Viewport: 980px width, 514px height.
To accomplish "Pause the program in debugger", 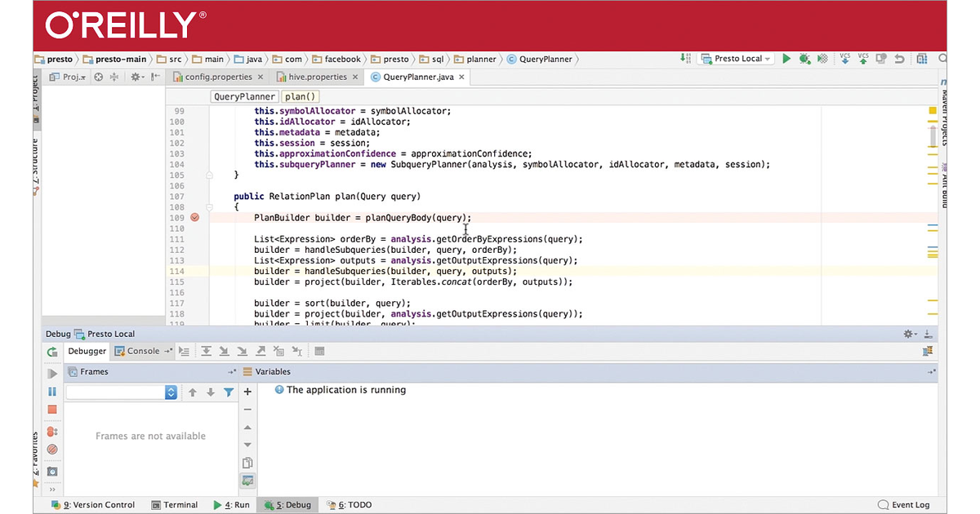I will 52,392.
